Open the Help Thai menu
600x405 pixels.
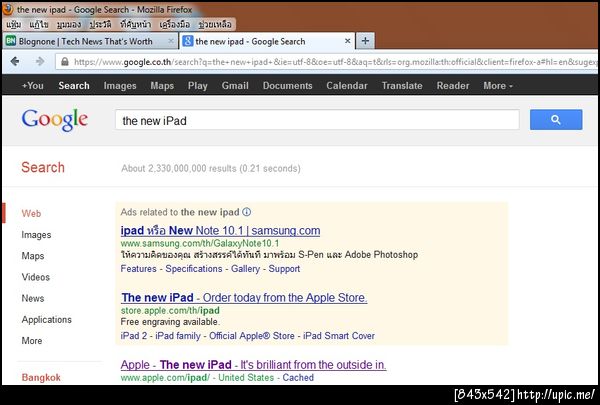click(215, 24)
